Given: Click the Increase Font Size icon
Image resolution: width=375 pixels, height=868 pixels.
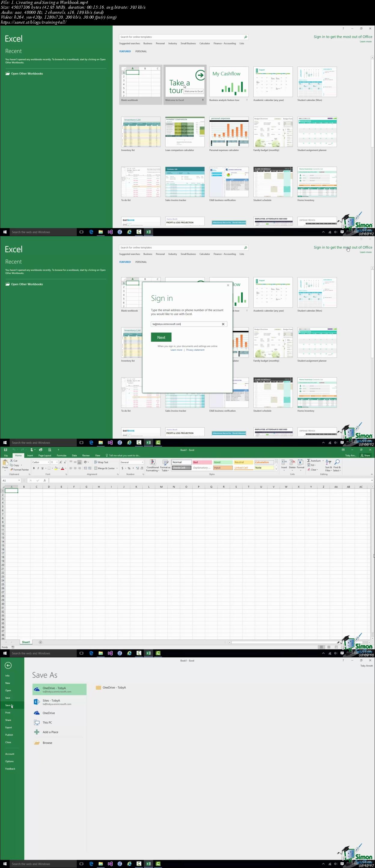Looking at the screenshot, I should click(x=61, y=462).
